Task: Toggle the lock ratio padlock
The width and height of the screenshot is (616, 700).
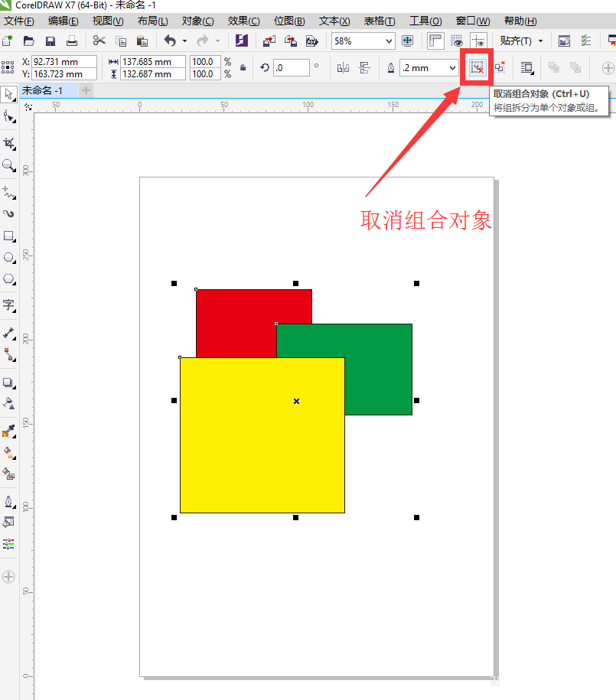Action: click(x=243, y=68)
